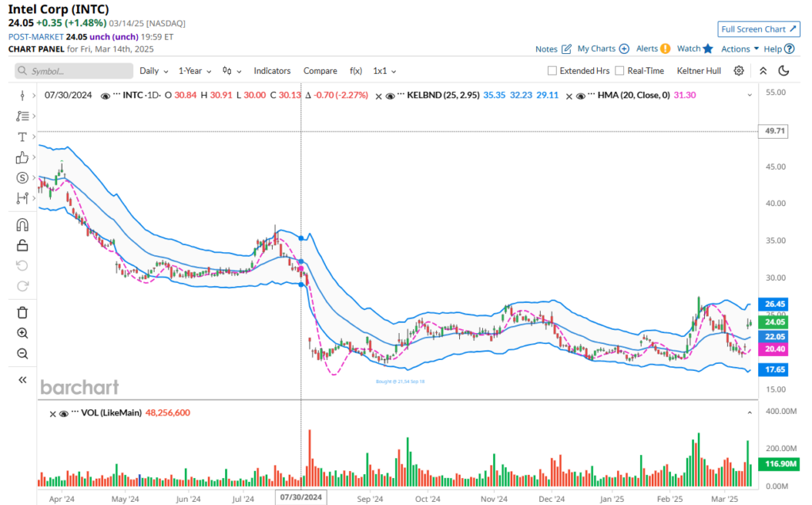Viewport: 812px width, 505px height.
Task: Expand the 1x1 grid layout dropdown
Action: [384, 71]
